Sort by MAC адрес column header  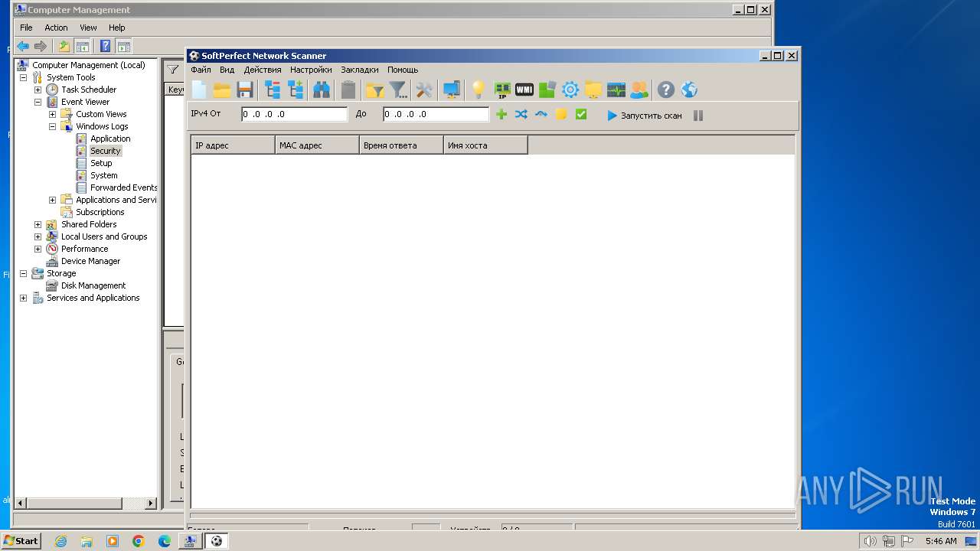[317, 145]
